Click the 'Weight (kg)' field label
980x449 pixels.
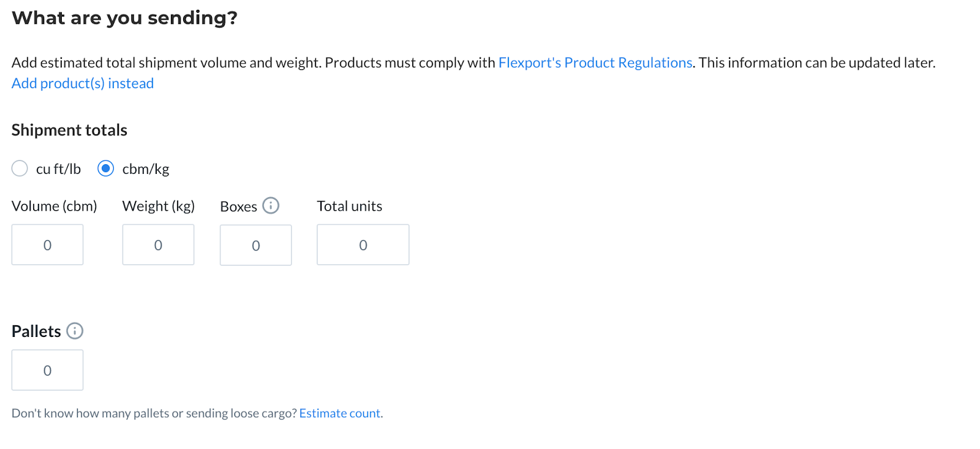[159, 206]
